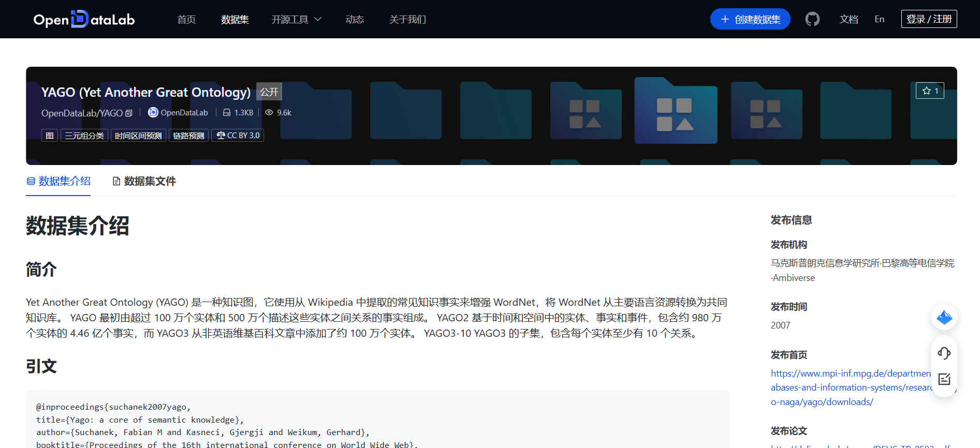Screen dimensions: 980x448
Task: Click the citation code block text
Action: (227, 426)
